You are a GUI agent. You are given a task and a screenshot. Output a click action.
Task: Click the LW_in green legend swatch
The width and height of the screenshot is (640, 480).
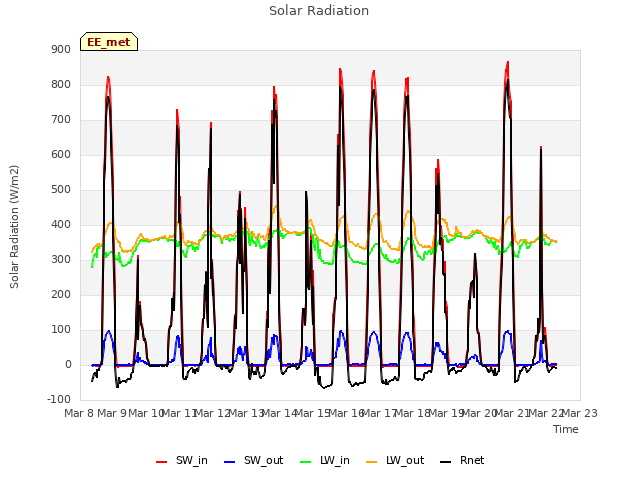[x=306, y=462]
